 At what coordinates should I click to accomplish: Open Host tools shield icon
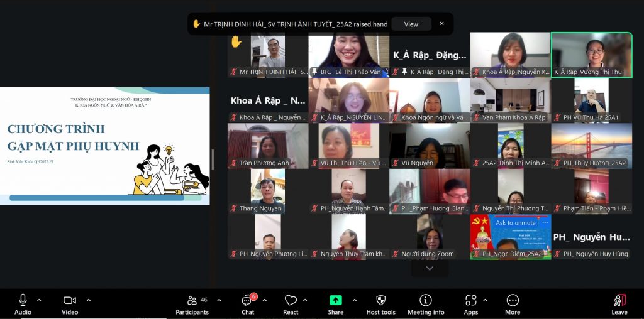coord(380,301)
